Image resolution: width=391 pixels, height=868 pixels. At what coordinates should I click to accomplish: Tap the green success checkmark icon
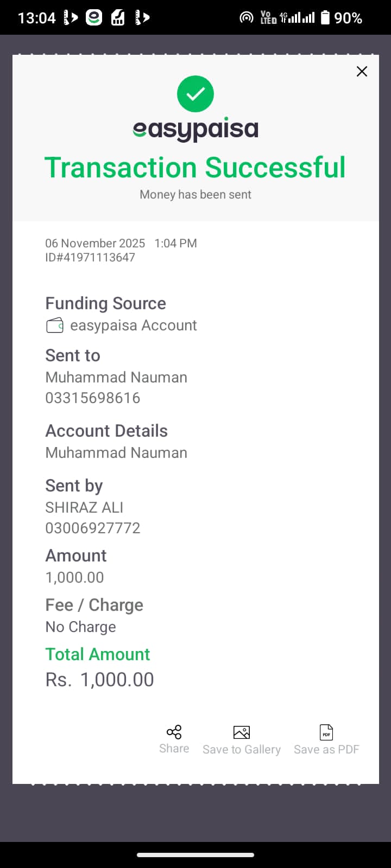coord(195,94)
